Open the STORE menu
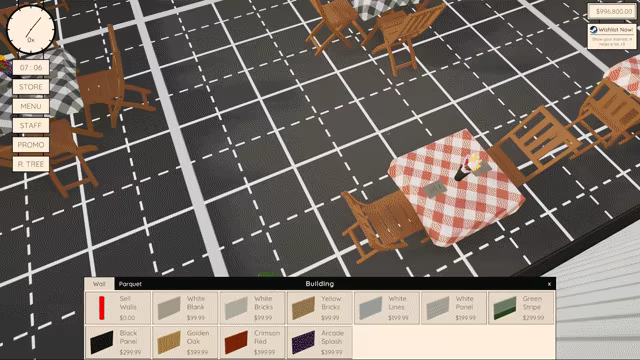This screenshot has width=640, height=360. point(31,87)
